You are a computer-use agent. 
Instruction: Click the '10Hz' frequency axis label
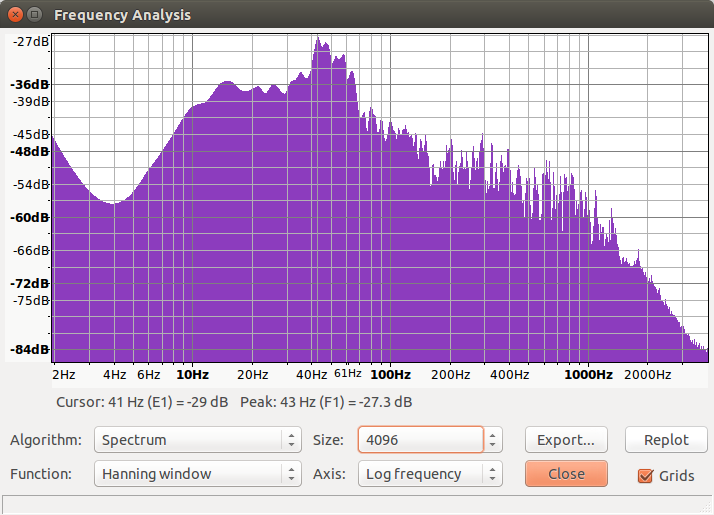pyautogui.click(x=192, y=375)
